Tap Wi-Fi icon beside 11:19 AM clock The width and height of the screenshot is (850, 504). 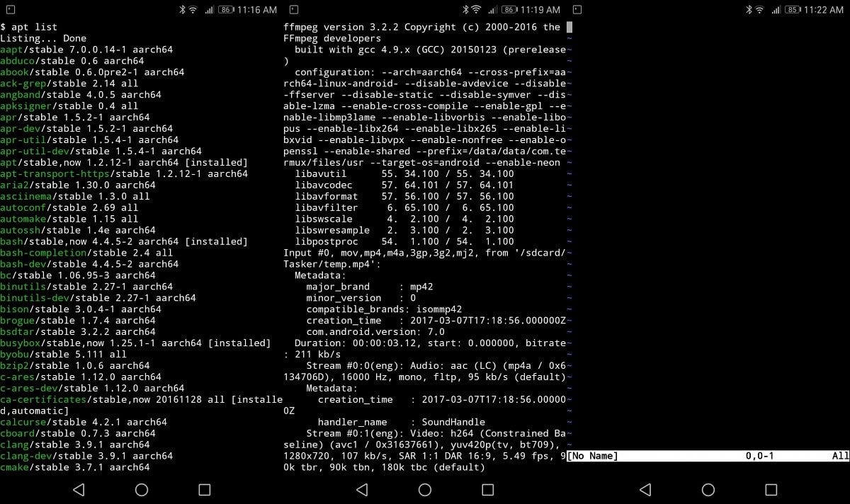coord(476,10)
